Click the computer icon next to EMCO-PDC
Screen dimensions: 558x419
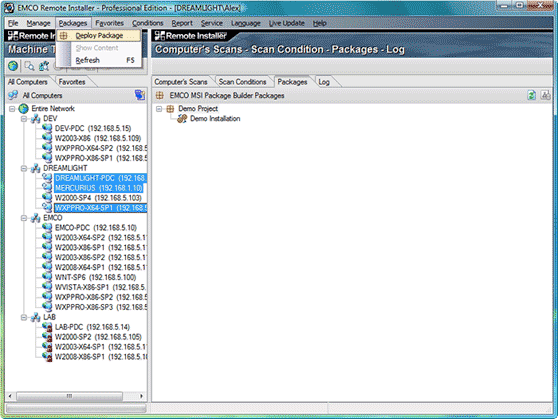point(47,227)
